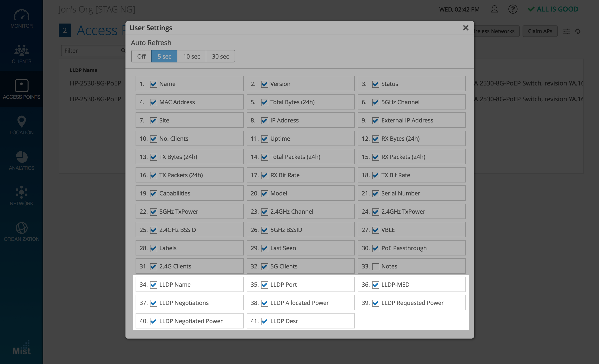The image size is (599, 364).
Task: Enable the Notes column checkbox
Action: tap(375, 266)
